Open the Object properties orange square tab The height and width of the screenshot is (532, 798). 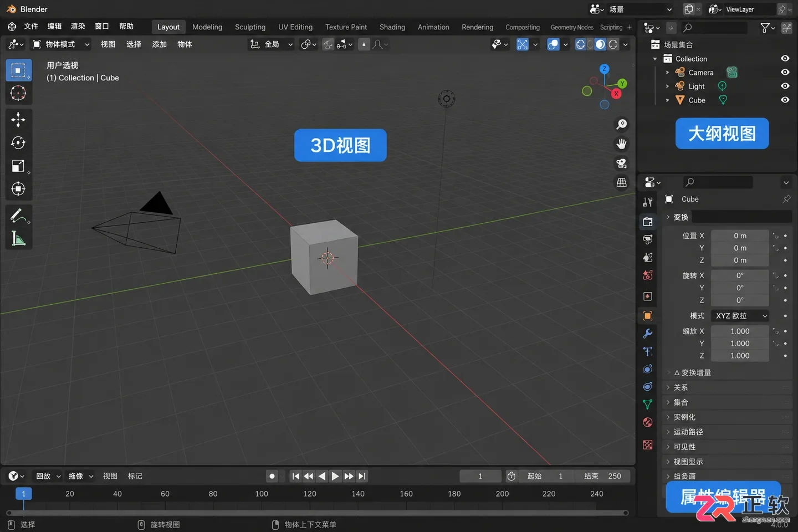pos(647,316)
